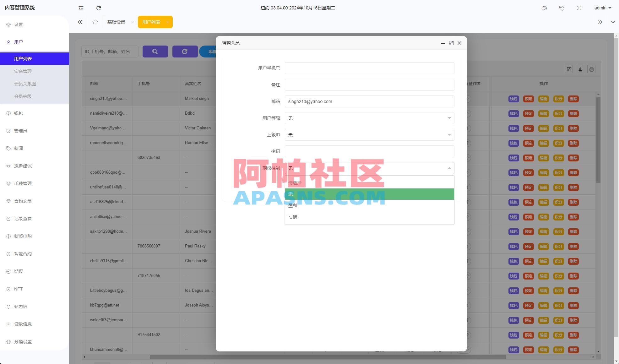Click the 用户手机号 input field
Viewport: 619px width, 364px height.
pyautogui.click(x=369, y=68)
